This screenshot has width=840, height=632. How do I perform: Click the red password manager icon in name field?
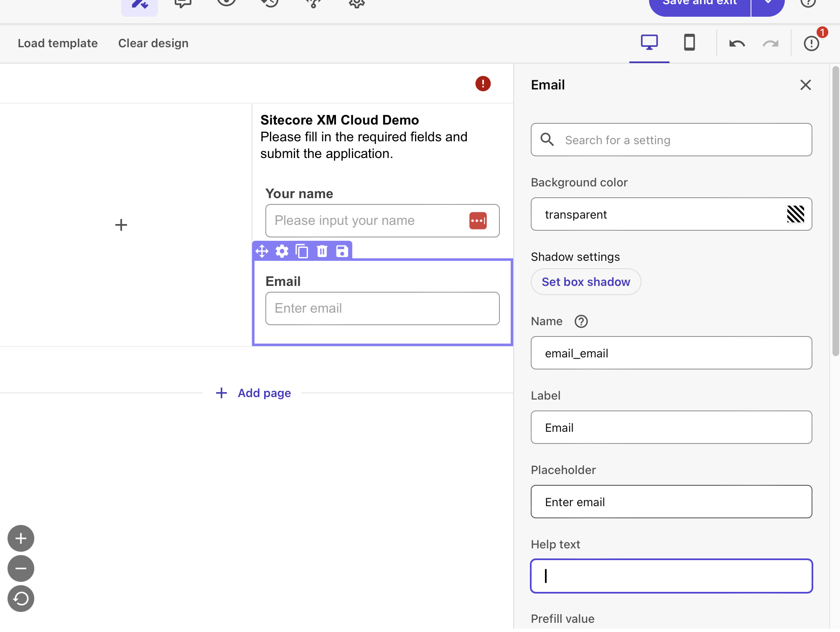click(x=478, y=221)
